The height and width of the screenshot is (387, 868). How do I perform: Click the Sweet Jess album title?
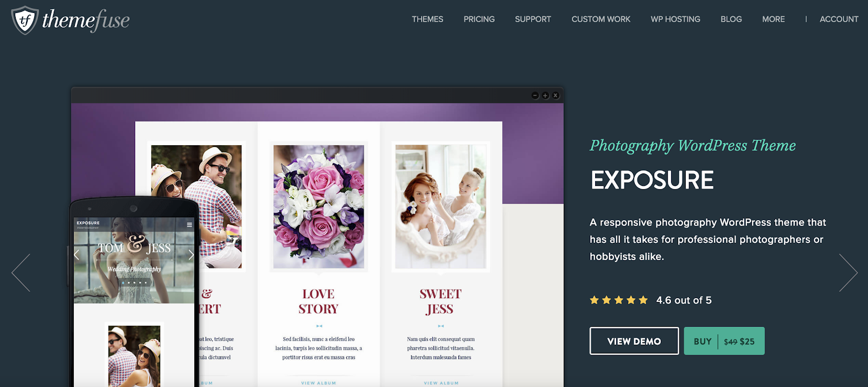point(441,301)
